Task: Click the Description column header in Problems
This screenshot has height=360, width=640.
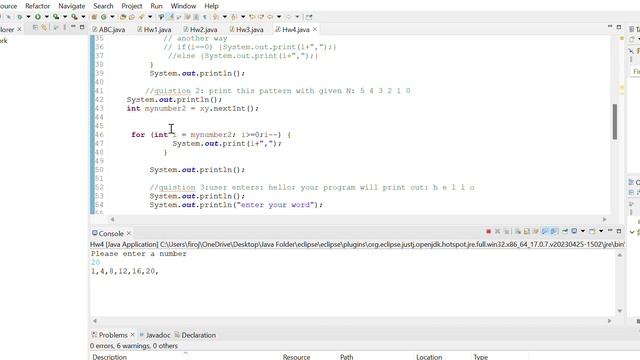Action: [109, 357]
